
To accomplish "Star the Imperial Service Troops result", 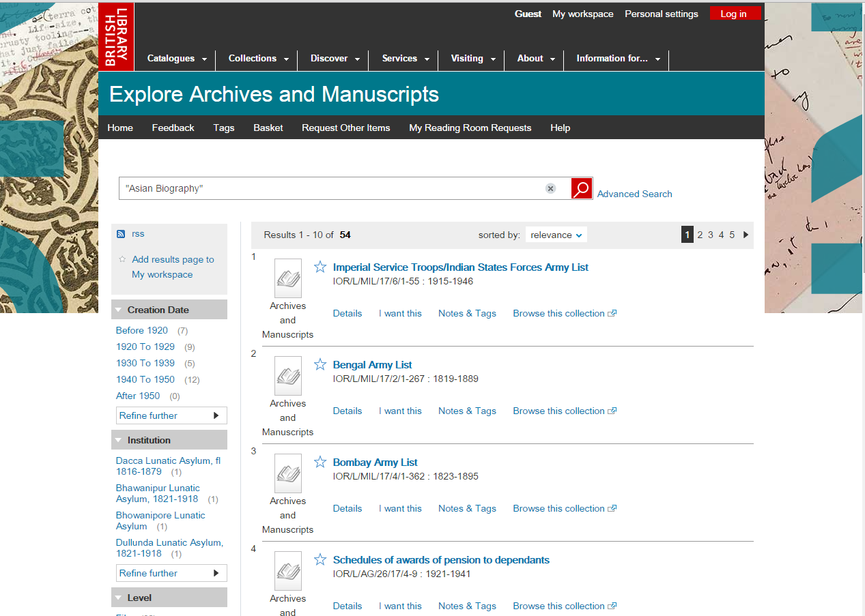I will [x=320, y=267].
